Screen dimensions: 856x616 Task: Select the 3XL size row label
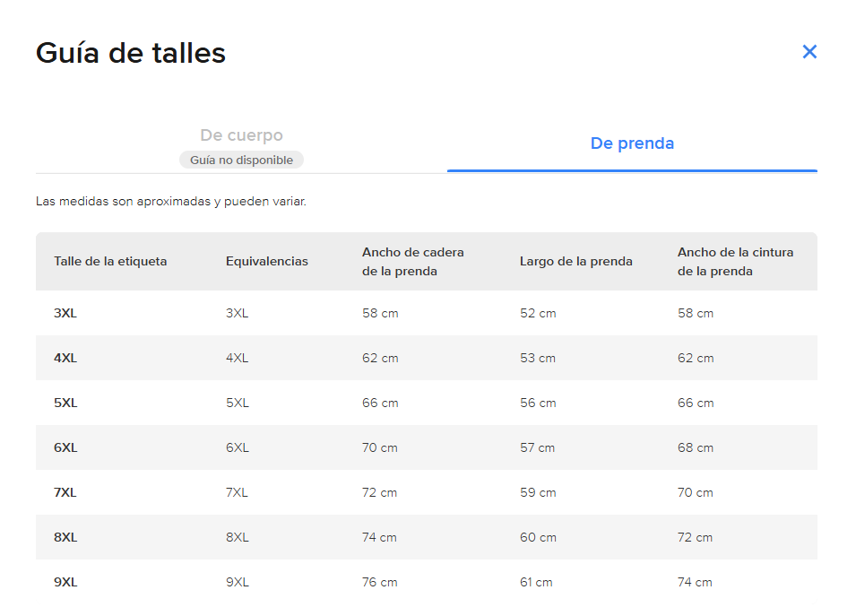point(65,313)
